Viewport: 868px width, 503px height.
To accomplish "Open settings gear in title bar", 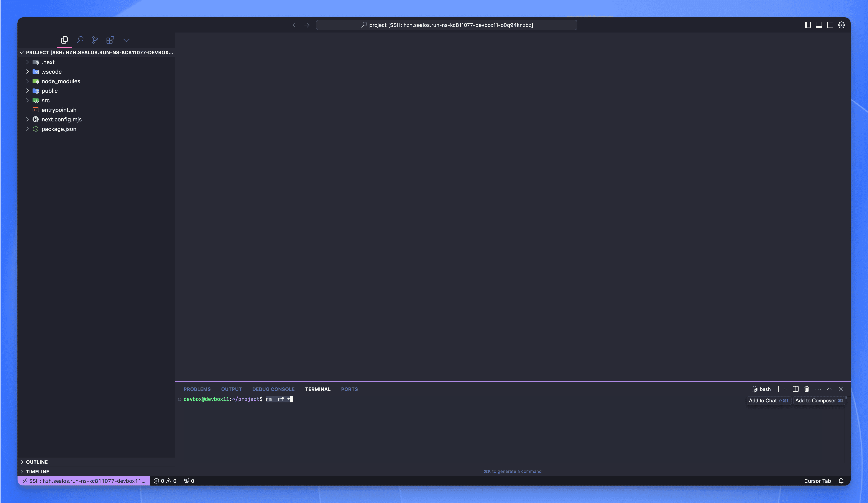I will (x=842, y=25).
